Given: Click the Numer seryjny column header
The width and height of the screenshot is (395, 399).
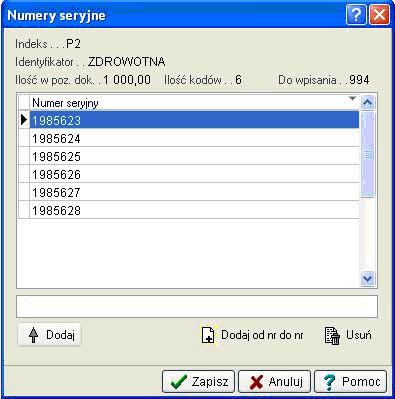Looking at the screenshot, I should pos(194,102).
